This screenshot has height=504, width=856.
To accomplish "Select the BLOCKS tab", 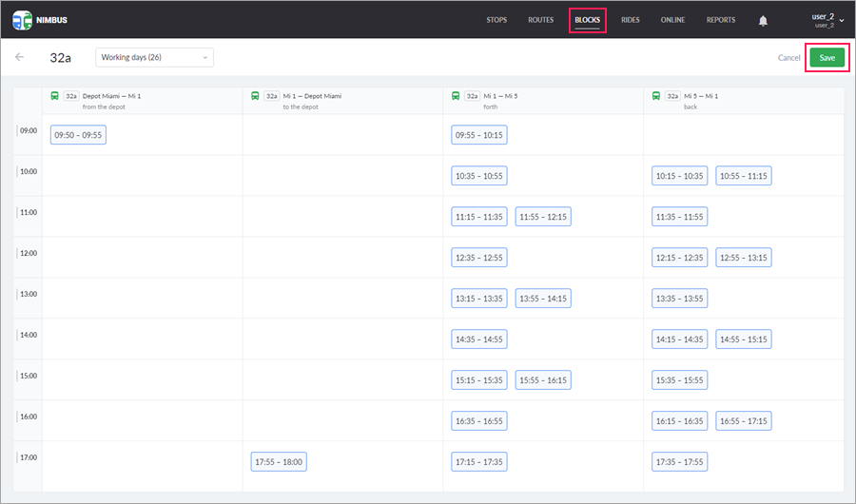I will pos(588,20).
